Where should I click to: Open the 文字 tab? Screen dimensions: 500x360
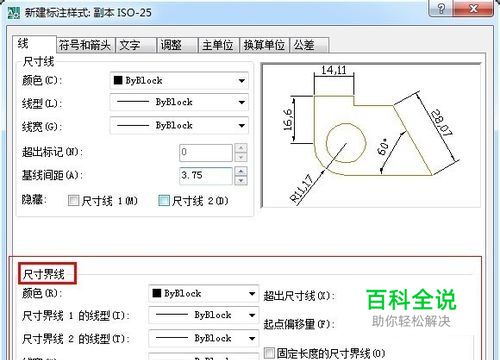pos(136,45)
